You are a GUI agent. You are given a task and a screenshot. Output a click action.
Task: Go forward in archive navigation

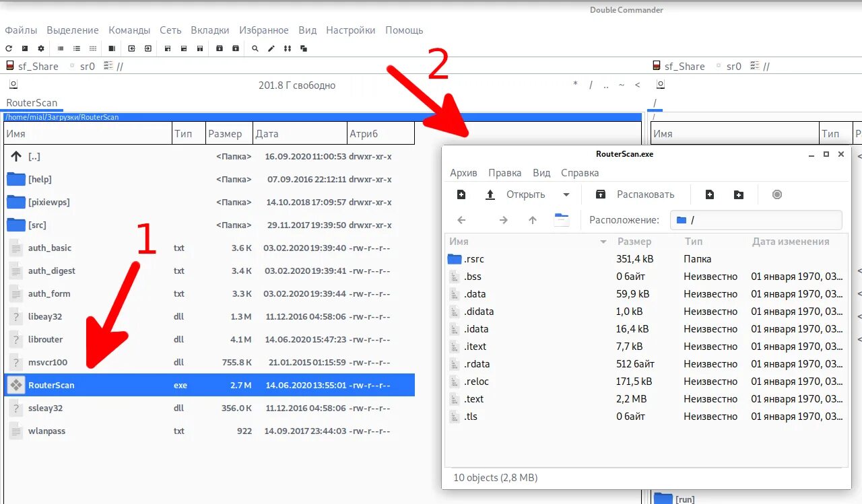(x=503, y=220)
